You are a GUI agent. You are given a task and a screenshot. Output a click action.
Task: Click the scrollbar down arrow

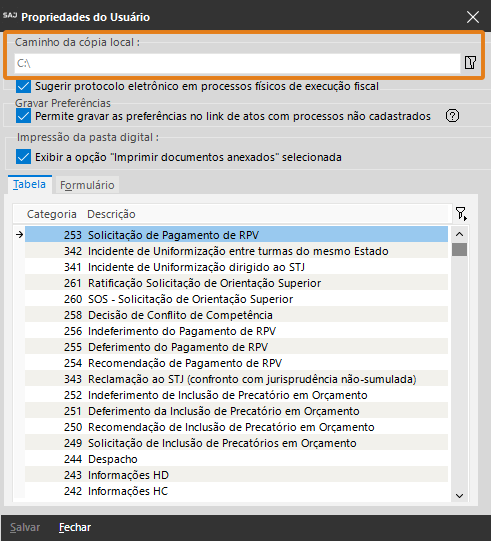point(459,496)
